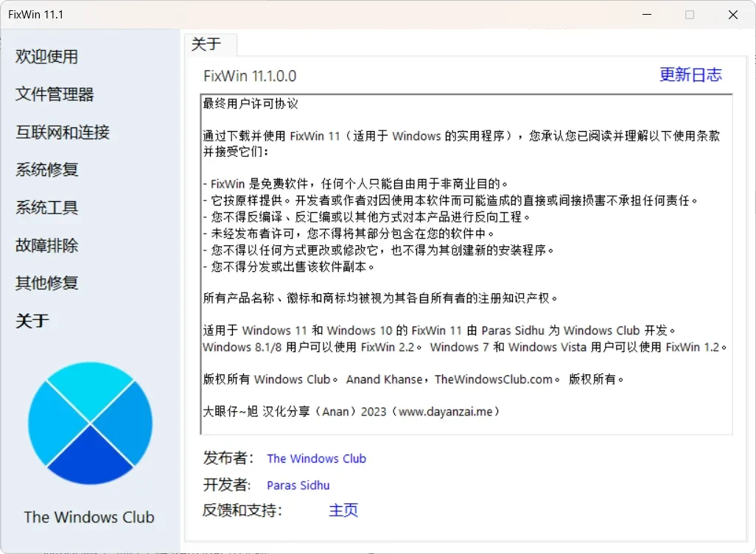Image resolution: width=756 pixels, height=554 pixels.
Task: Click the line starting FixWin 是免费软件
Action: pos(355,183)
